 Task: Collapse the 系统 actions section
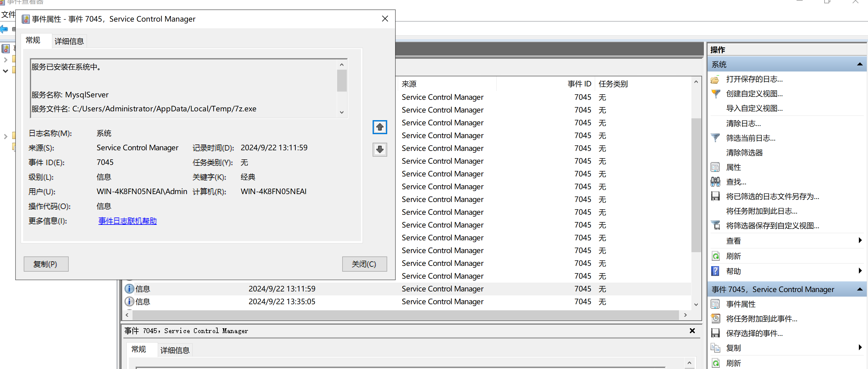pos(859,64)
